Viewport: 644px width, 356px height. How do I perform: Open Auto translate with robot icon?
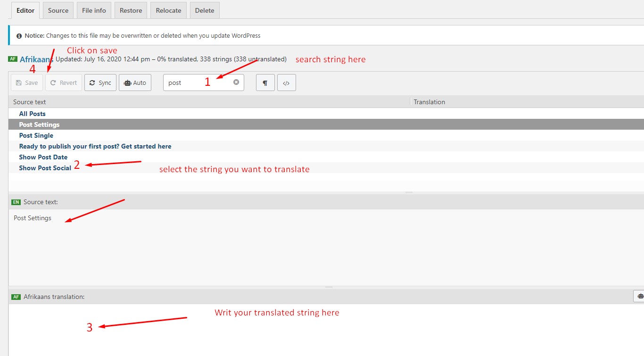[x=135, y=83]
